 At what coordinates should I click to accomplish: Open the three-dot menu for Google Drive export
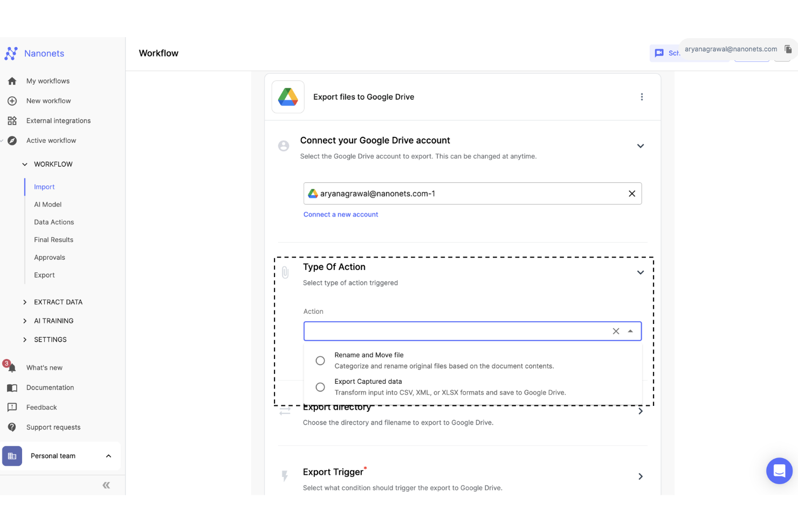pos(642,97)
